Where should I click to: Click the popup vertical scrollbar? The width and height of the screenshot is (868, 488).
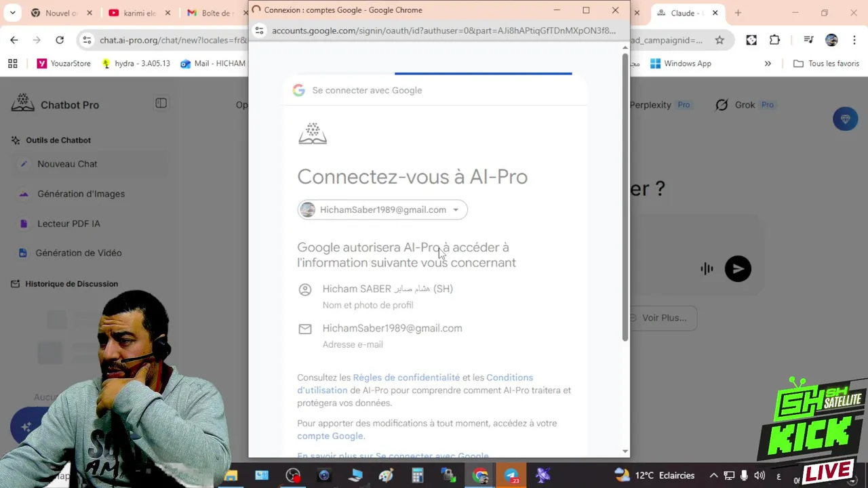(625, 197)
